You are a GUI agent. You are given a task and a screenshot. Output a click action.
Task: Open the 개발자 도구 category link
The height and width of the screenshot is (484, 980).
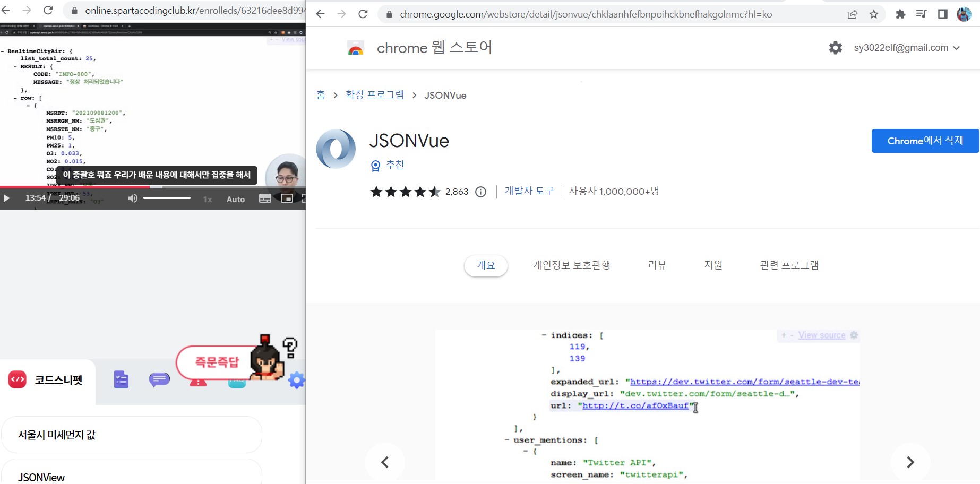pyautogui.click(x=529, y=191)
